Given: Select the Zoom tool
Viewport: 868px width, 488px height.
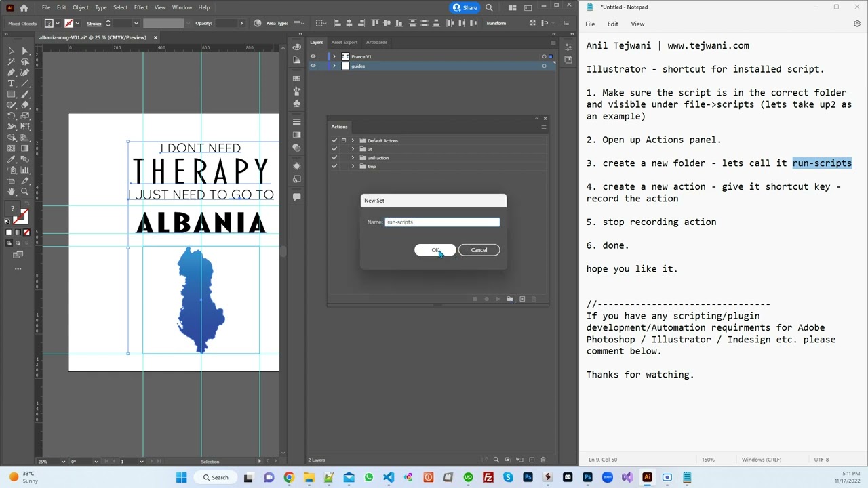Looking at the screenshot, I should tap(25, 192).
